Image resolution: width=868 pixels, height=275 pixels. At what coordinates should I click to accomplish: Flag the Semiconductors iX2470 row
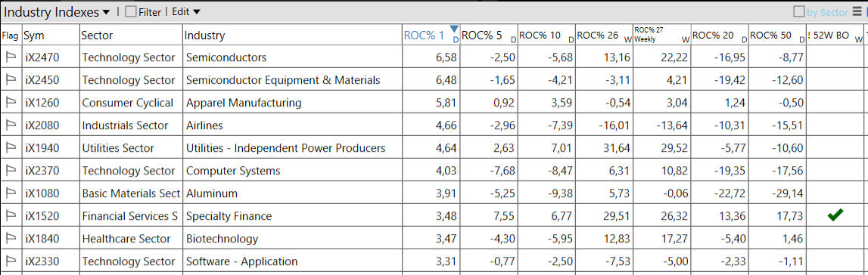(x=11, y=57)
